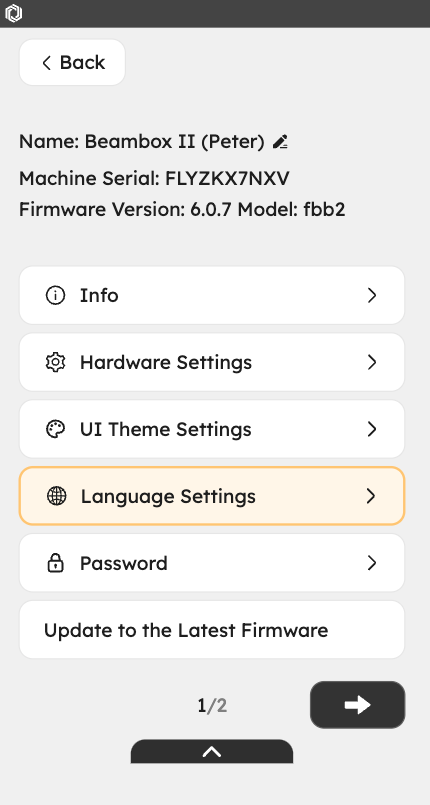430x805 pixels.
Task: Click the Hardware Settings gear icon
Action: click(55, 362)
